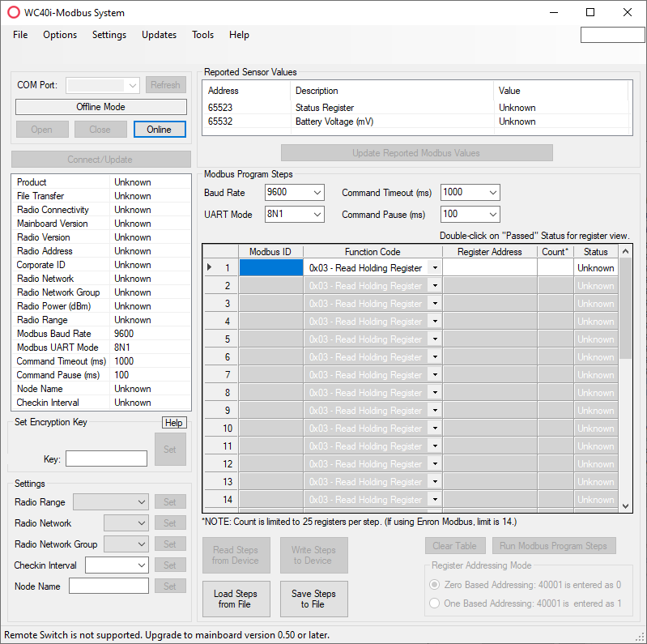Click the WC40i-Modbus app icon in title bar
This screenshot has width=647, height=644.
tap(14, 13)
